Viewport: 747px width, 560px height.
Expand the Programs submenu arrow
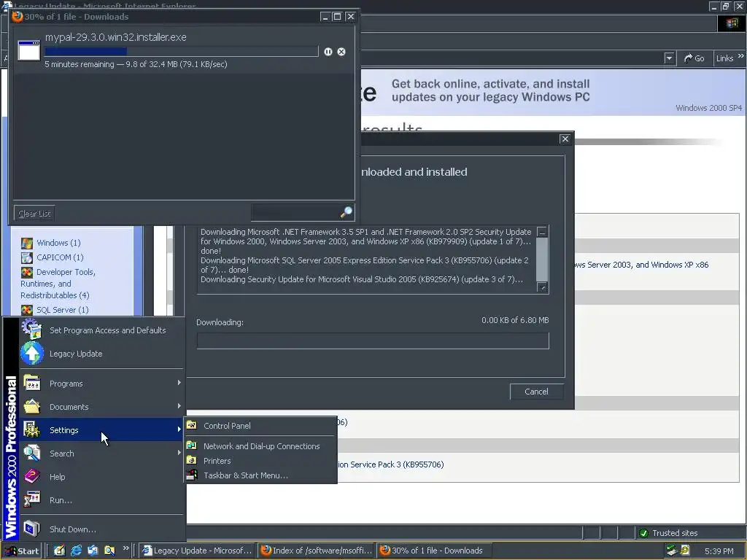[x=179, y=383]
